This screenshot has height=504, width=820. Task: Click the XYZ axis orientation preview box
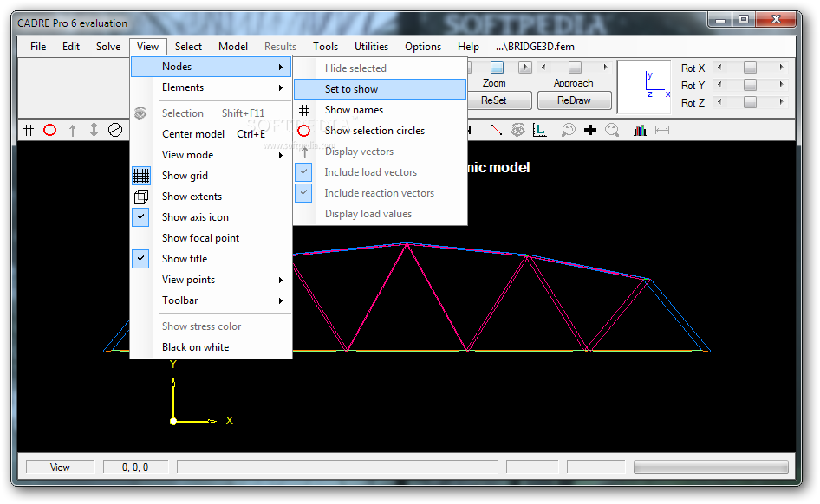point(644,87)
